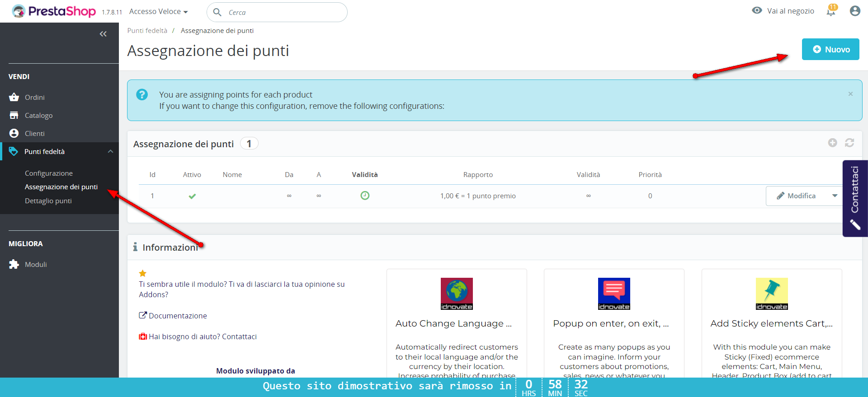Open the Accesso Veloce dropdown
Screen dimensions: 868x397
(x=158, y=11)
